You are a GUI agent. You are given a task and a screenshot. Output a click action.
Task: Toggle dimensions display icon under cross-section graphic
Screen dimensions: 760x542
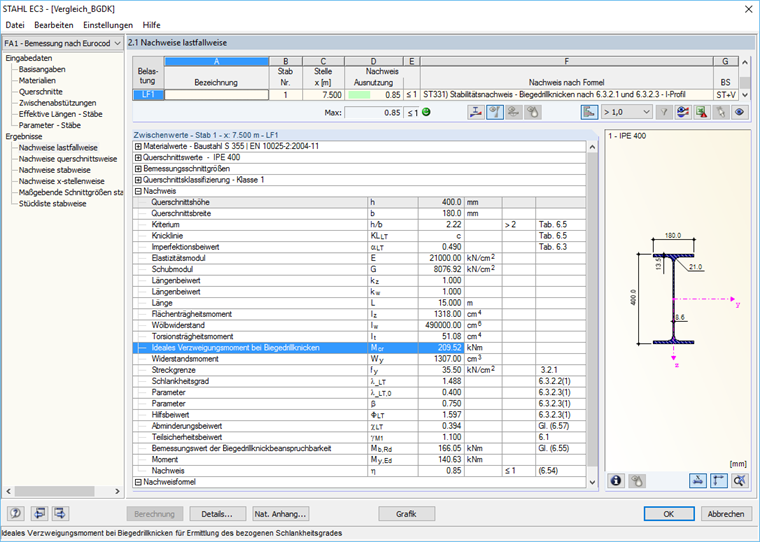[697, 480]
